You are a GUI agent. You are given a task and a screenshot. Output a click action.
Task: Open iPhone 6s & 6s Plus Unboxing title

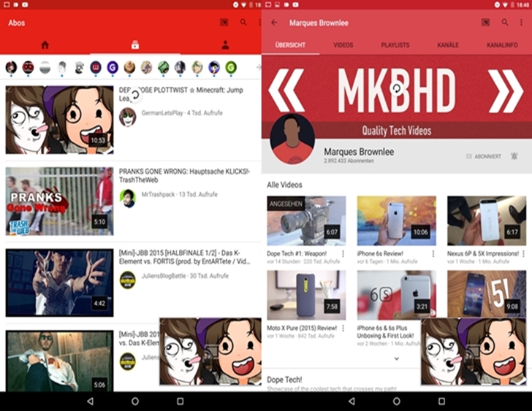[385, 331]
